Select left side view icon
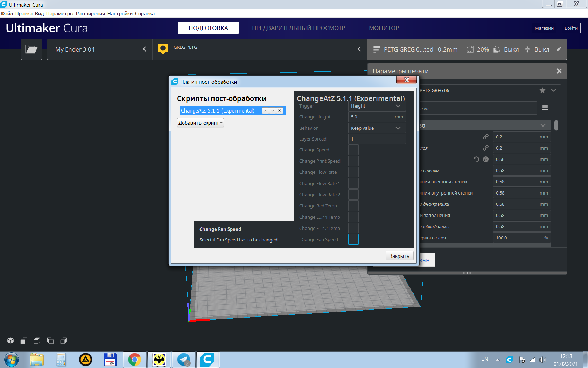588x368 pixels. pyautogui.click(x=50, y=341)
